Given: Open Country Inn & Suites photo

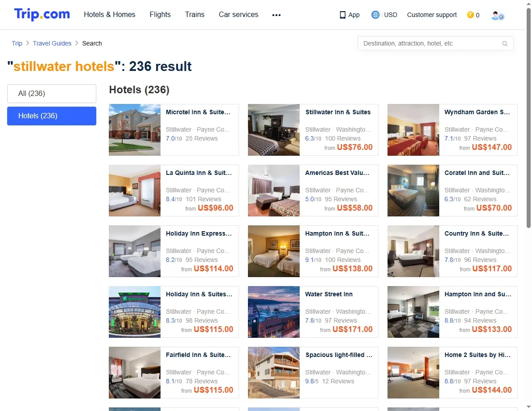Looking at the screenshot, I should 413,252.
